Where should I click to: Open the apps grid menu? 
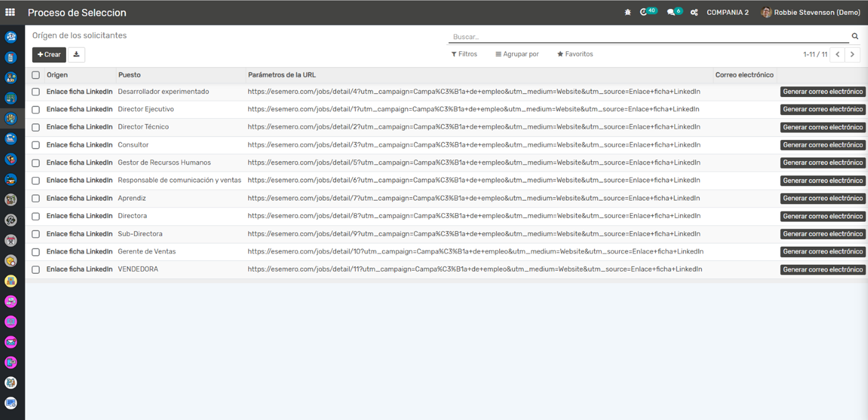[10, 12]
